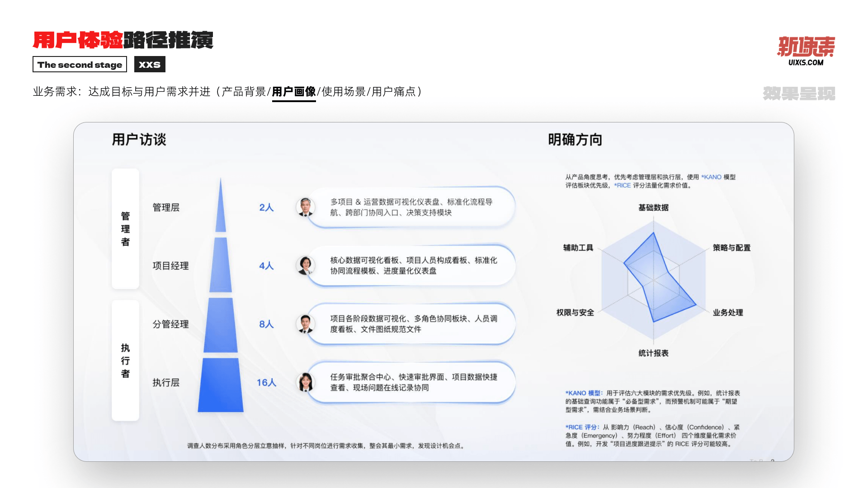Click the 执行层 woman avatar photo
The height and width of the screenshot is (488, 868).
click(x=305, y=382)
